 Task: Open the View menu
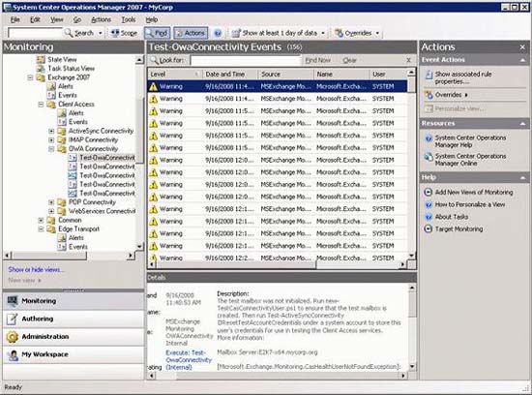click(x=57, y=19)
